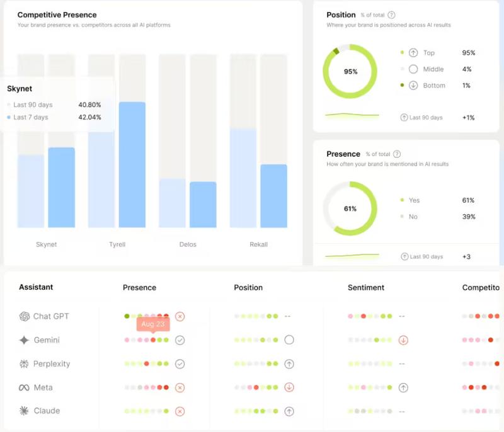This screenshot has width=504, height=432.
Task: Click the help icon next to Position title
Action: [x=391, y=15]
